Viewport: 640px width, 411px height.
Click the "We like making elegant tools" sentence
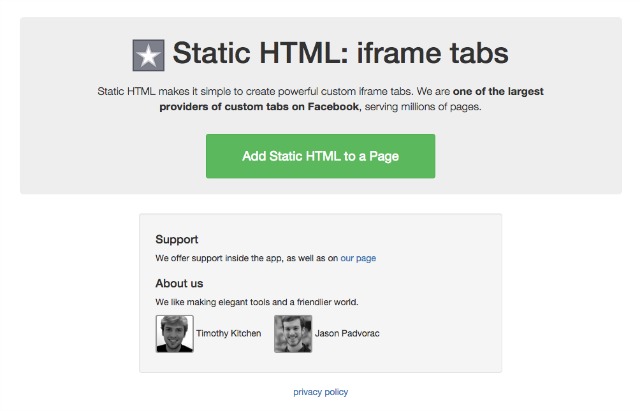[257, 302]
